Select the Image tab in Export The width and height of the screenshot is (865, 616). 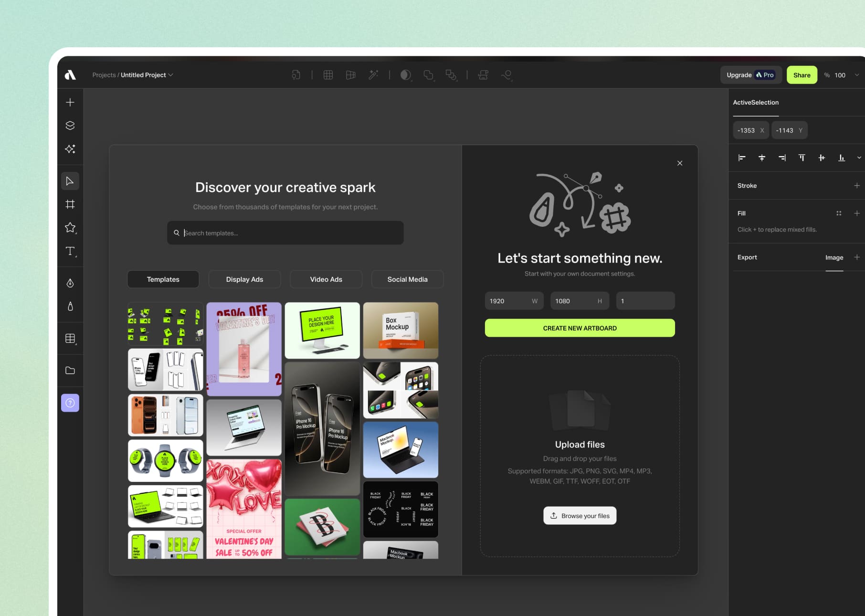point(834,257)
